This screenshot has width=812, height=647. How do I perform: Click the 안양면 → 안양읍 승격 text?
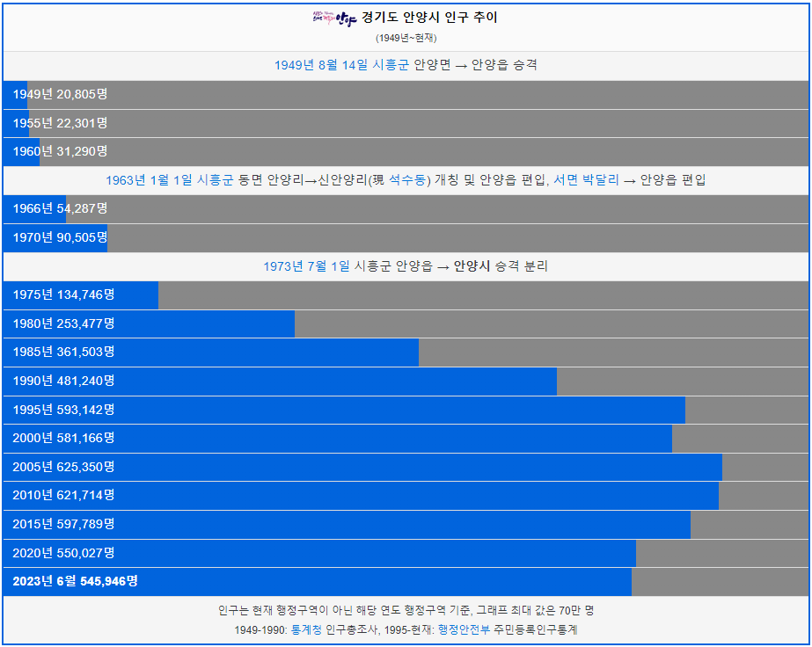tap(475, 65)
